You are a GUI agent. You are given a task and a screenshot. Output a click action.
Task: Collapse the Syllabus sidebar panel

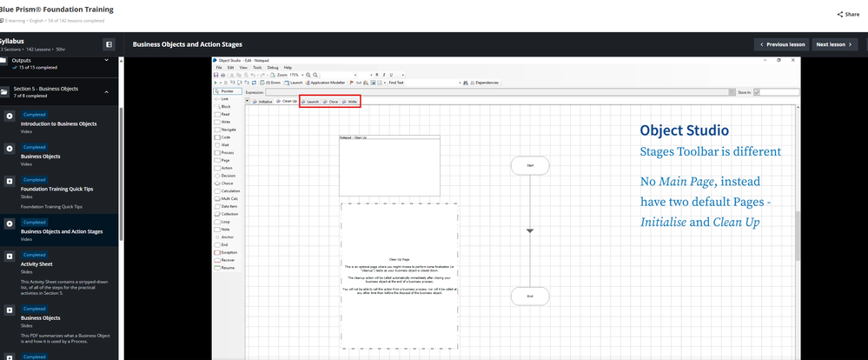[x=109, y=44]
